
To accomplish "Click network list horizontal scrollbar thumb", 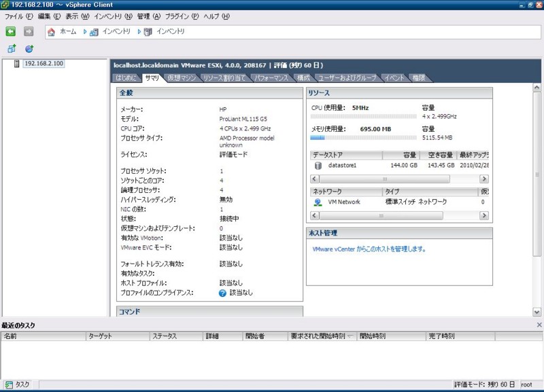I will pos(381,215).
